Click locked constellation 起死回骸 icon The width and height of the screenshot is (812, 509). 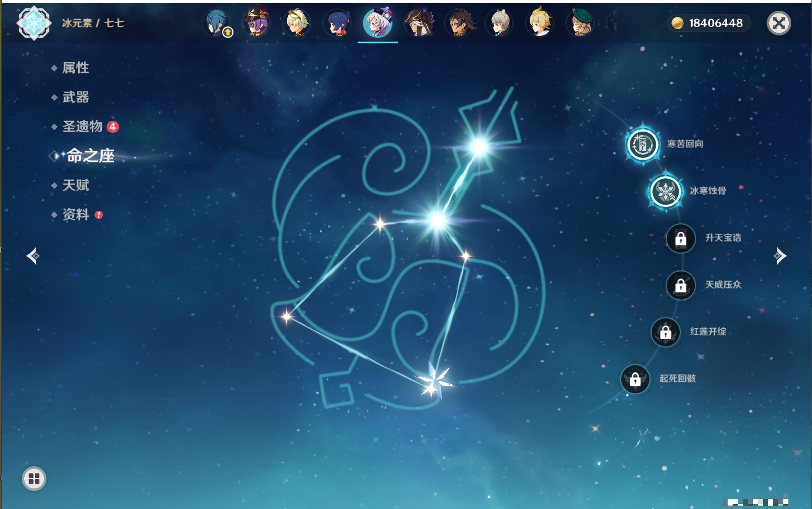click(635, 379)
